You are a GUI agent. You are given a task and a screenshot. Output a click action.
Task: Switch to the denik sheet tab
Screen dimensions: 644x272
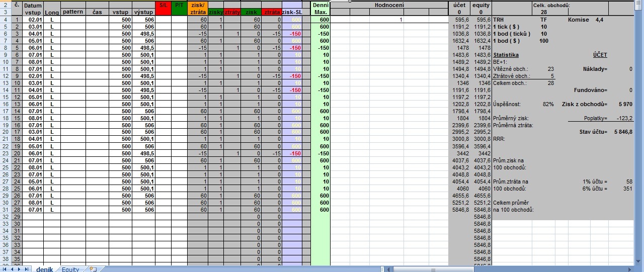coord(44,269)
